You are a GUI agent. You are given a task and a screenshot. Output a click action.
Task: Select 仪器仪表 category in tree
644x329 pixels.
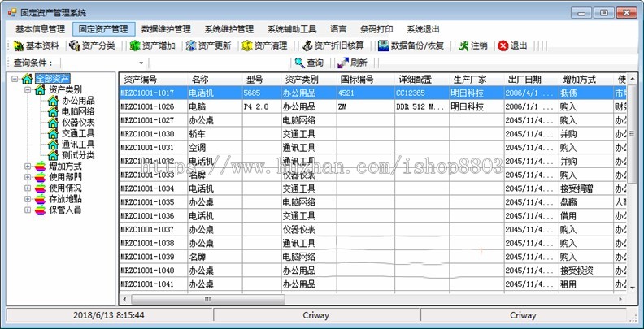(78, 122)
